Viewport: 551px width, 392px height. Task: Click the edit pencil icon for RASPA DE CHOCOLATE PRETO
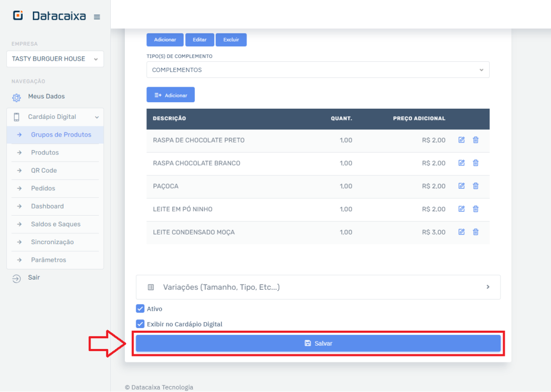[x=461, y=139]
